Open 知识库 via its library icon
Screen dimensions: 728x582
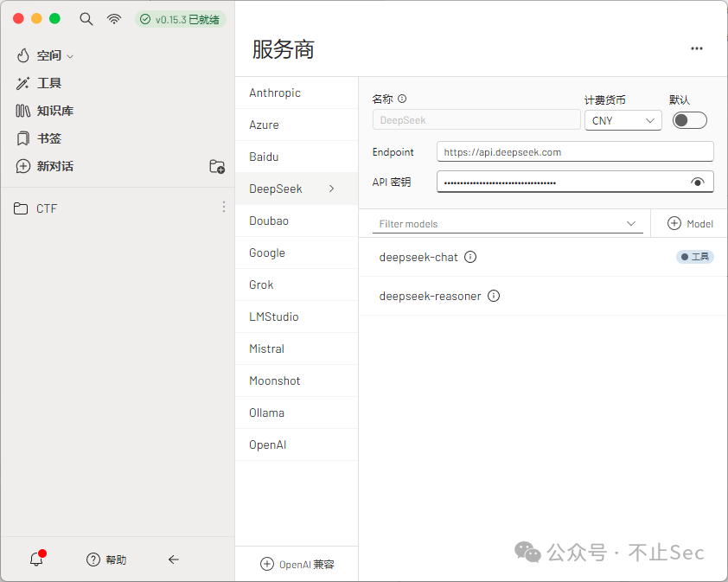click(23, 111)
